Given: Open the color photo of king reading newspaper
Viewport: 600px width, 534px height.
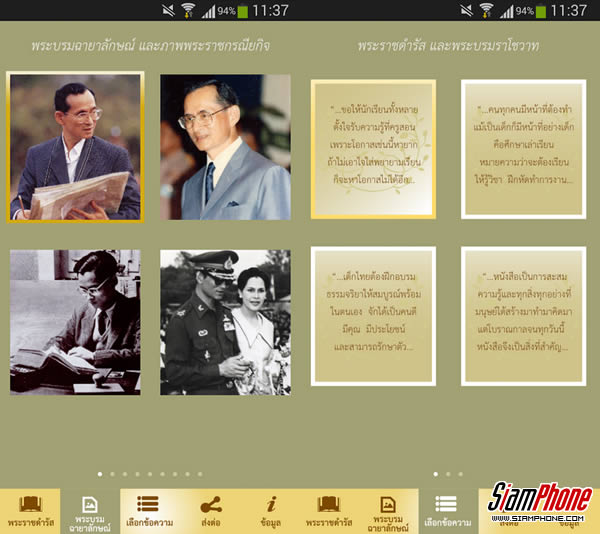Looking at the screenshot, I should coord(75,147).
